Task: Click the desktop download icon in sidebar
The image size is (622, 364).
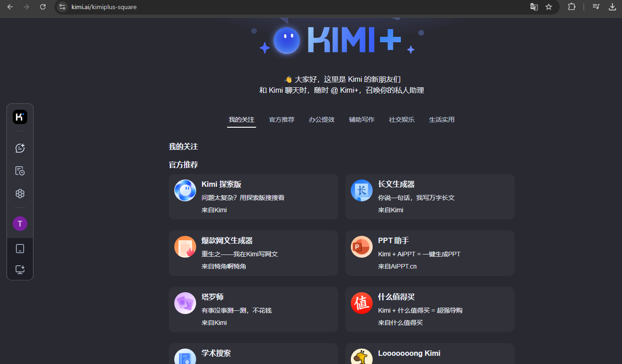Action: pyautogui.click(x=20, y=269)
